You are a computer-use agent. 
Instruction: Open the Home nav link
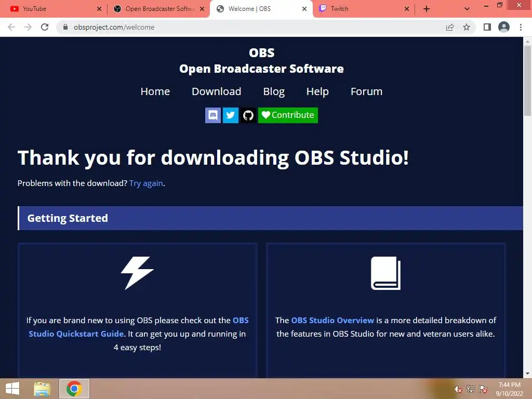[155, 91]
